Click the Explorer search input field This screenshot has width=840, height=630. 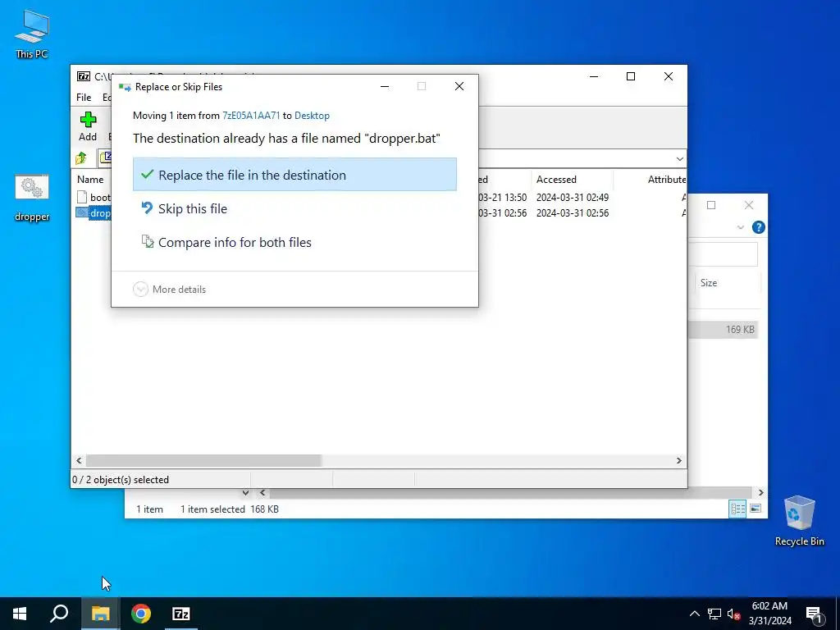[723, 254]
